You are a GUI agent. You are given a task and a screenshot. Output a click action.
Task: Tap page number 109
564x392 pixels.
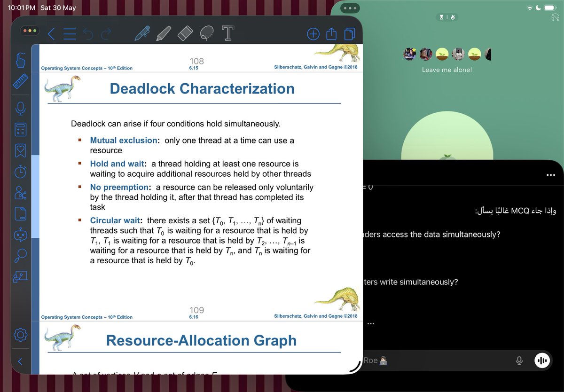point(197,310)
